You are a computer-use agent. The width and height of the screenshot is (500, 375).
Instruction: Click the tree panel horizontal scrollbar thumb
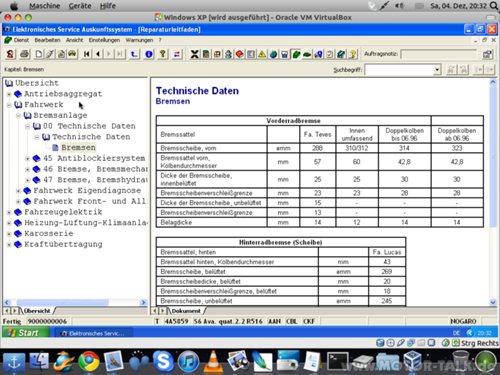(63, 302)
